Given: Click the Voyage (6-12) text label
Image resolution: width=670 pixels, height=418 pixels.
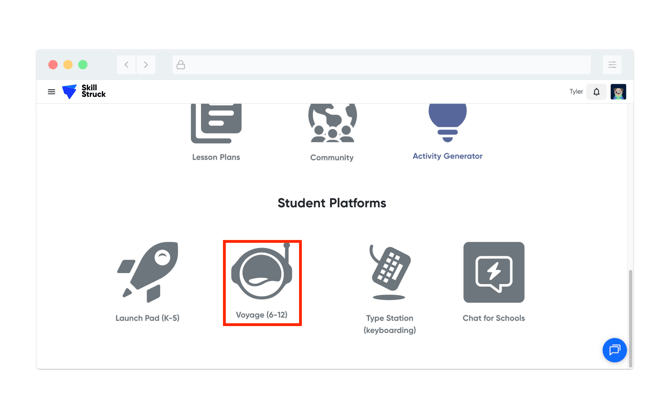Looking at the screenshot, I should [262, 315].
